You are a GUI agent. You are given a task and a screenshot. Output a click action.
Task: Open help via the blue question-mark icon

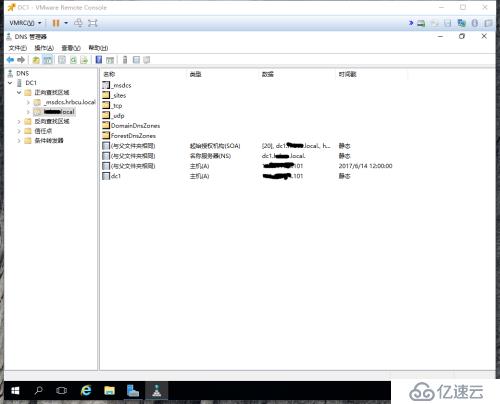[99, 60]
